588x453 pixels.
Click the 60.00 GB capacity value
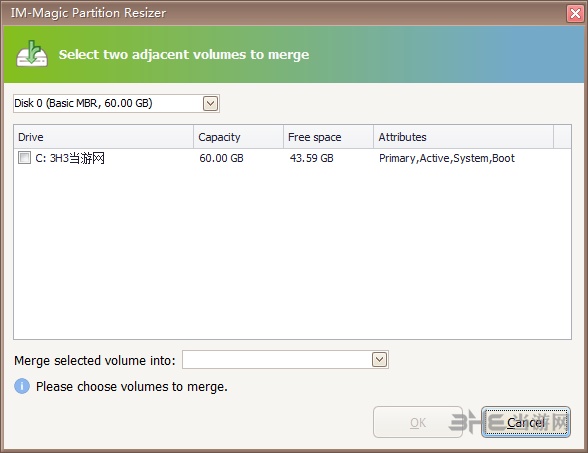tap(221, 158)
